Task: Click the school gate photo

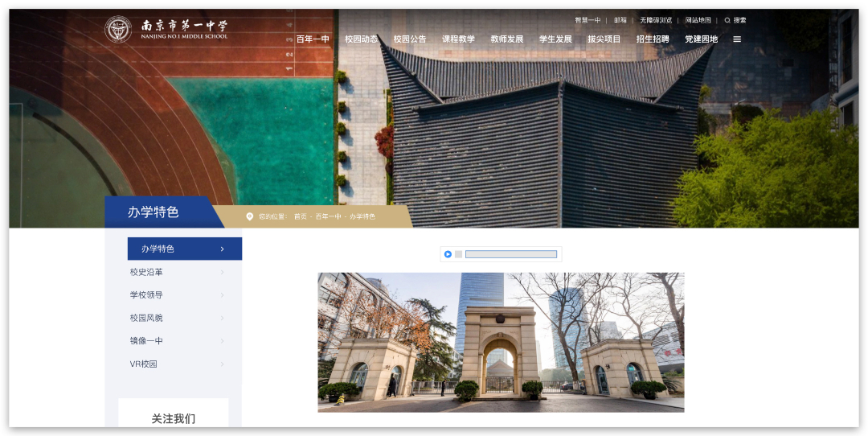Action: coord(501,342)
